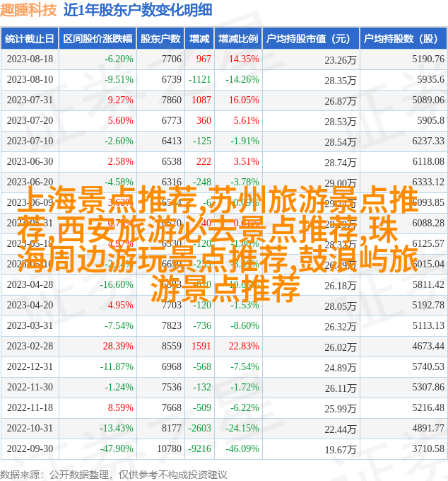Click the date cell 2023-08-18
Viewport: 448px width, 481px height.
[30, 59]
